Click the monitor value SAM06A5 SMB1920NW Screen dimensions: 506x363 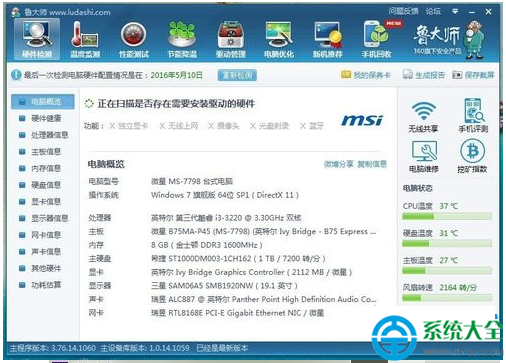[224, 286]
